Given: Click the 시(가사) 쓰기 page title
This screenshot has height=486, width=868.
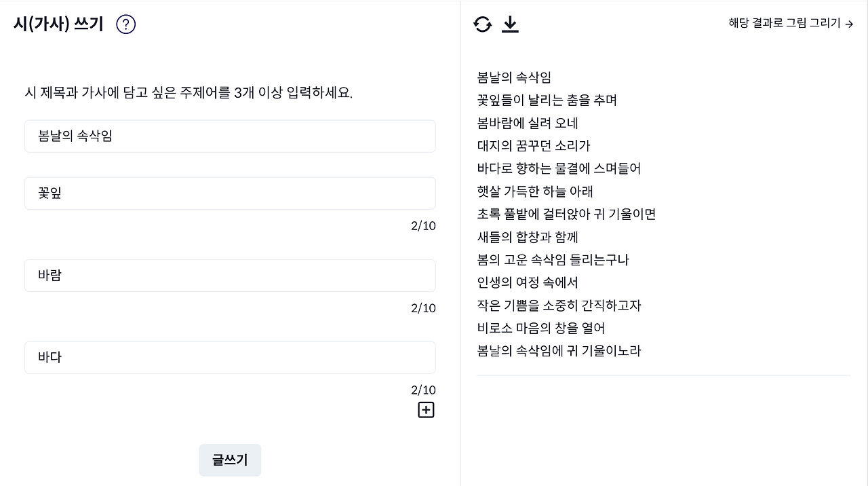Looking at the screenshot, I should click(58, 24).
